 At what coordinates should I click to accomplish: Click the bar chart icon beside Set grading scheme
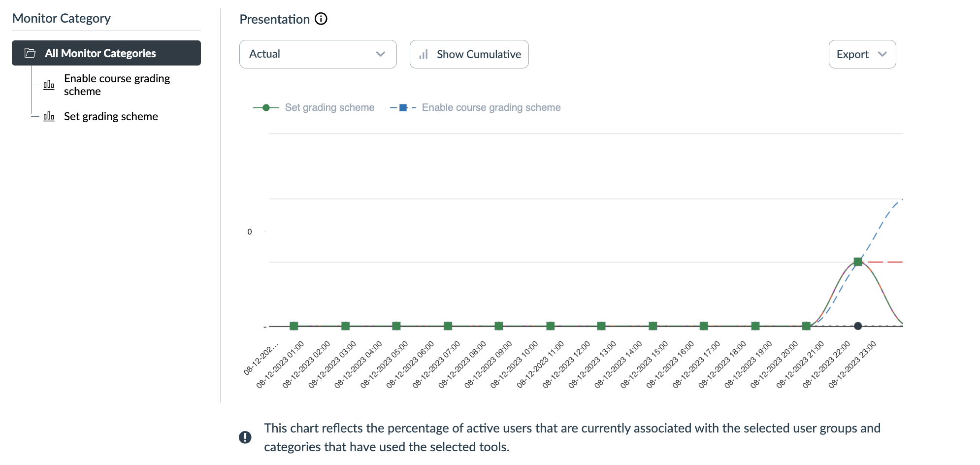49,117
